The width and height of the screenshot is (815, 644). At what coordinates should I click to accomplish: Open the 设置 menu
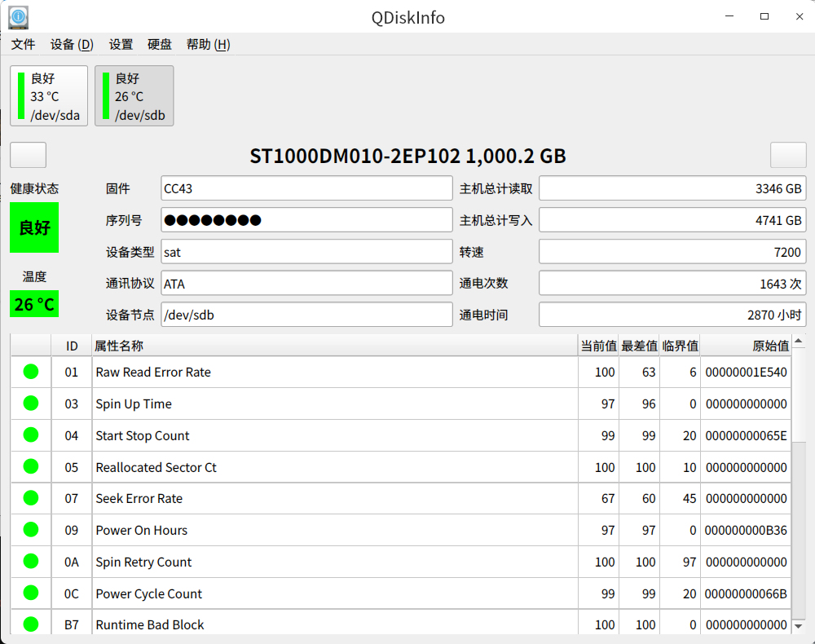121,45
